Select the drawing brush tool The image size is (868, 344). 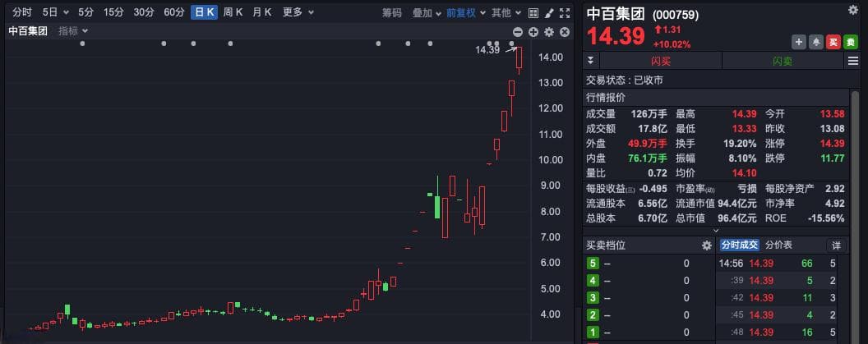click(548, 12)
